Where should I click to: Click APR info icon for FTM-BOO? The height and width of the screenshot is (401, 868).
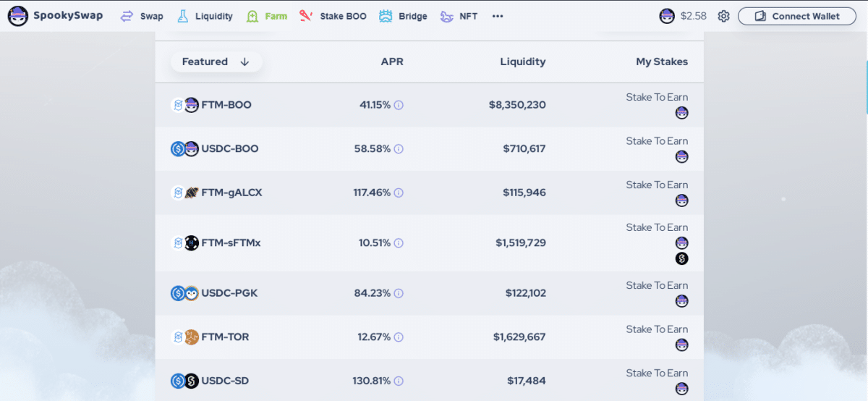pos(399,105)
